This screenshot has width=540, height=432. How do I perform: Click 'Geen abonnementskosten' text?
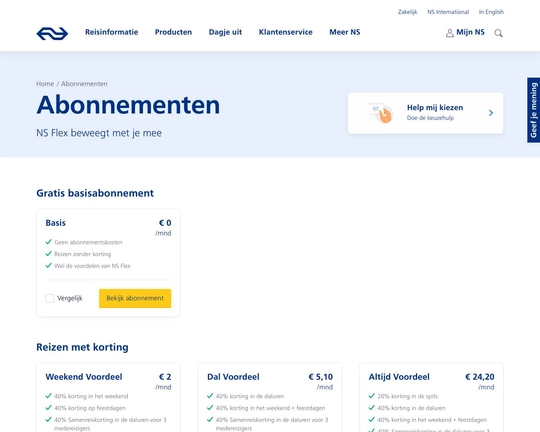tap(88, 242)
